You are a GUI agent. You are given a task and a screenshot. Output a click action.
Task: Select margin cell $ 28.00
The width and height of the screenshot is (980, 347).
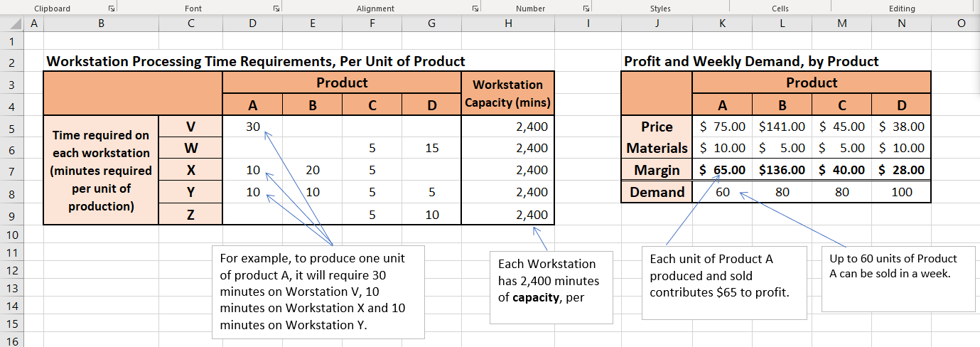coord(901,171)
